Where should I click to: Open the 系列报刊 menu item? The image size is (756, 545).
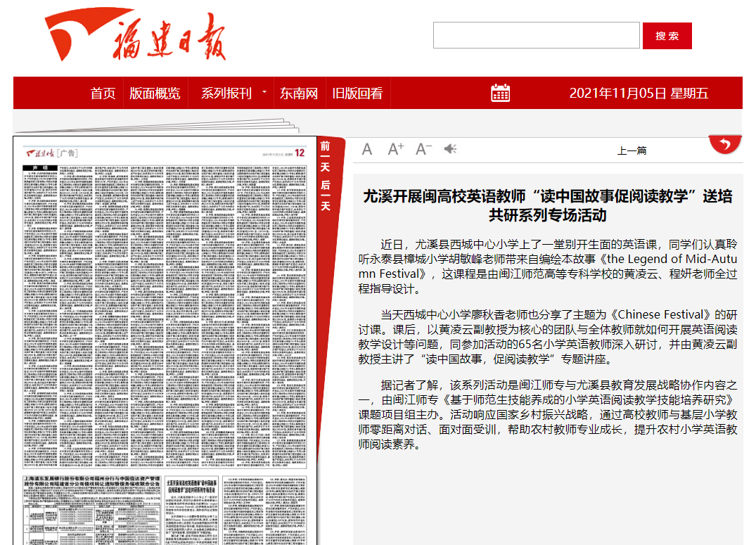(226, 93)
